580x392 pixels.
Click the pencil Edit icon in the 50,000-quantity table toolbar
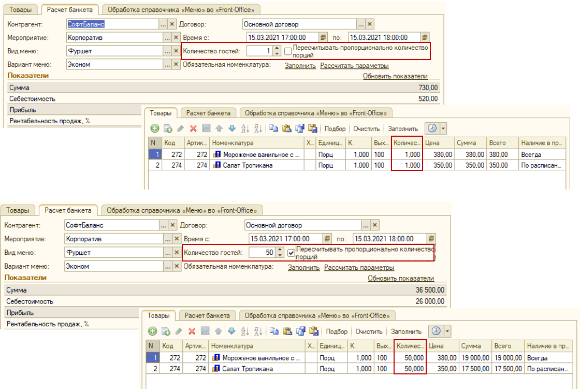coord(179,331)
